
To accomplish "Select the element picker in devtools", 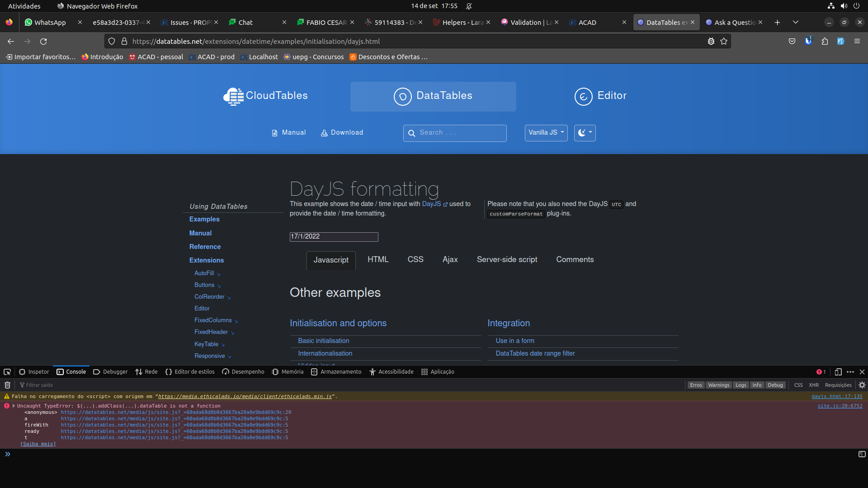I will click(7, 371).
